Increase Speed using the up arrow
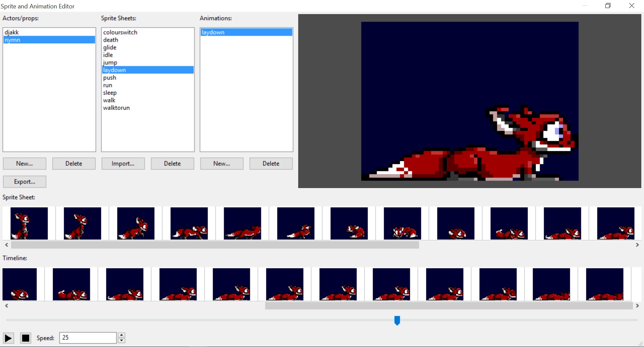 pyautogui.click(x=121, y=334)
